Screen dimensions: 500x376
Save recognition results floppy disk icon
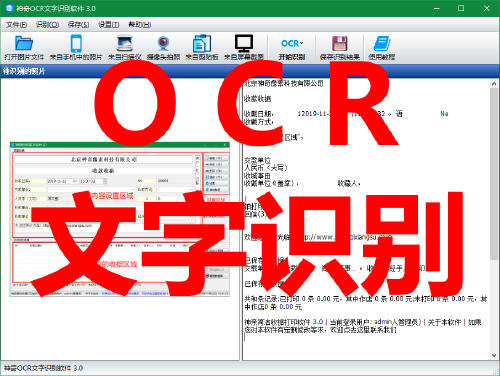tap(340, 43)
